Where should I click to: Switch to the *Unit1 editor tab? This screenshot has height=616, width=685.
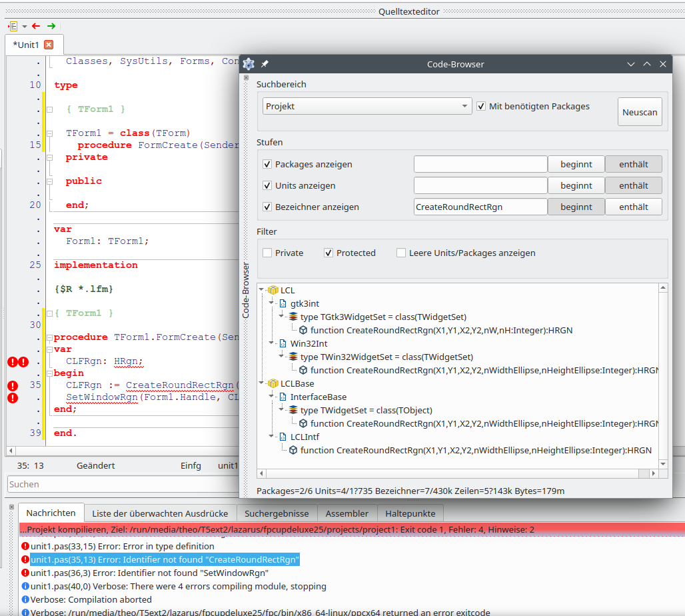point(34,45)
